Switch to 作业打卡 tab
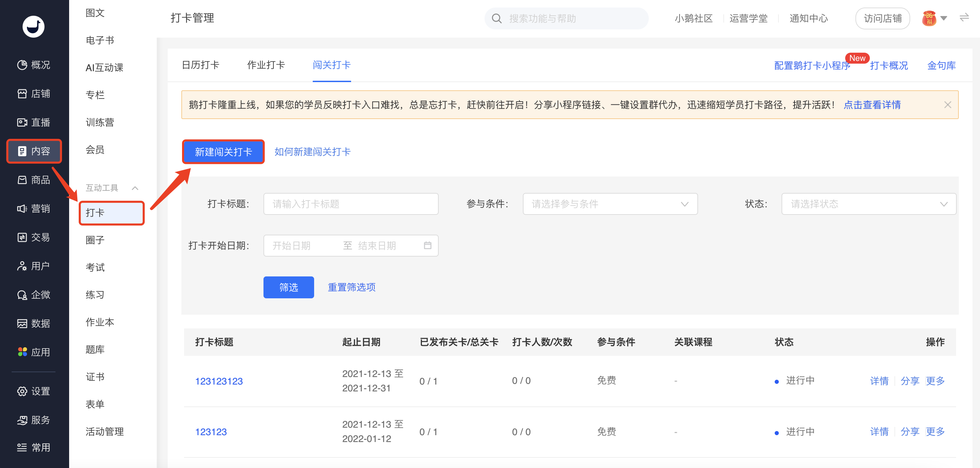Screen dimensions: 980x468 tap(266, 65)
